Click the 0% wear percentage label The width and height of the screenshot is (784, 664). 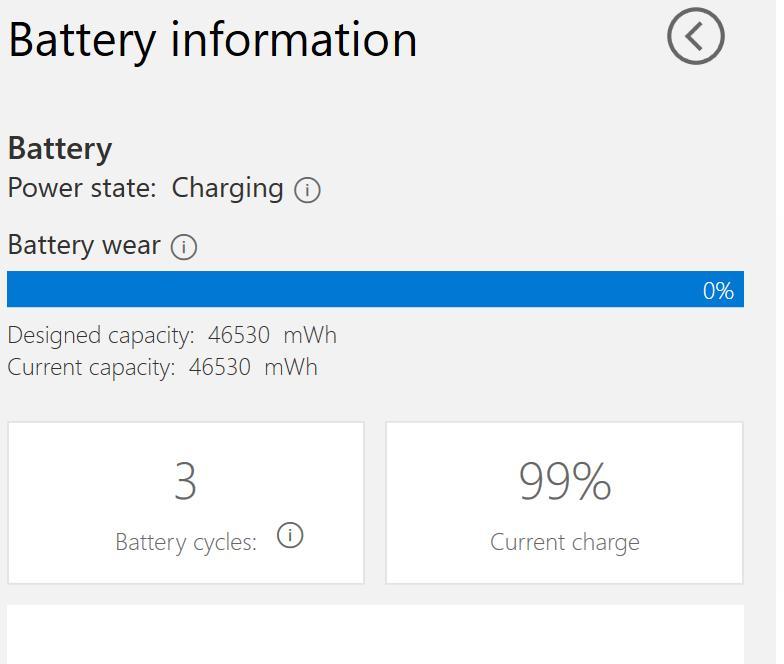coord(718,291)
